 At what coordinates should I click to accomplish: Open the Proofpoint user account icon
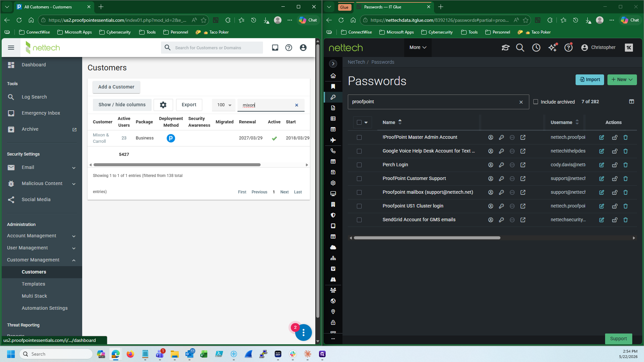[303, 48]
